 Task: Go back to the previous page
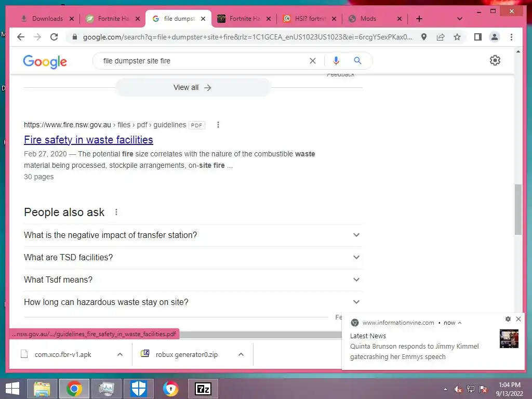[x=21, y=37]
